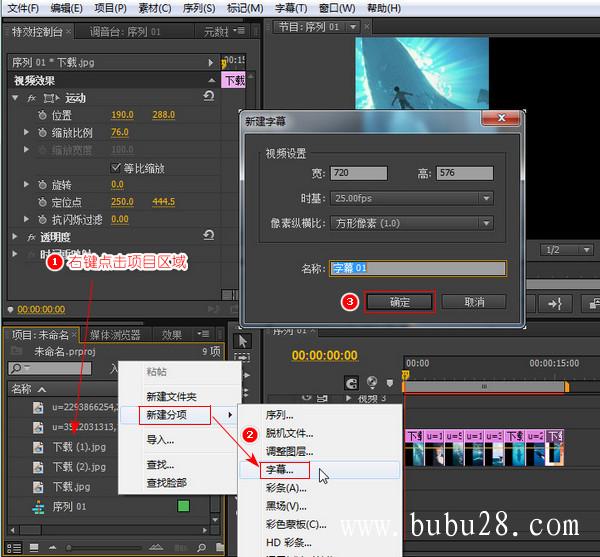The height and width of the screenshot is (557, 600).
Task: Toggle the fx switch for 运动
Action: pos(31,98)
